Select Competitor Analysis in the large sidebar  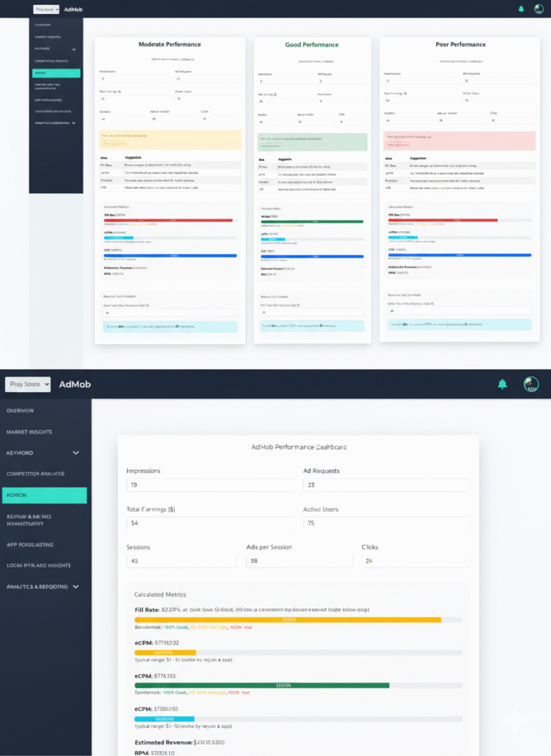35,474
